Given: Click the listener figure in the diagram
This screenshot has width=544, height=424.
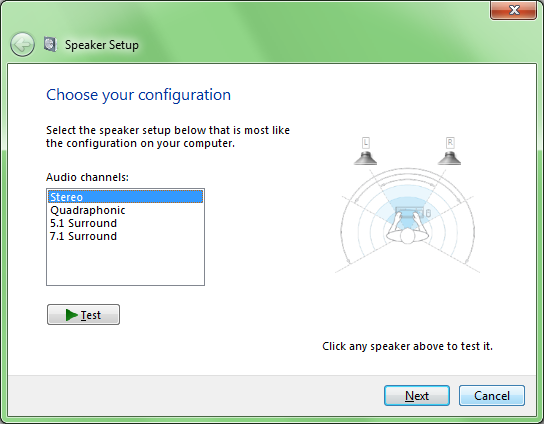Looking at the screenshot, I should 408,232.
